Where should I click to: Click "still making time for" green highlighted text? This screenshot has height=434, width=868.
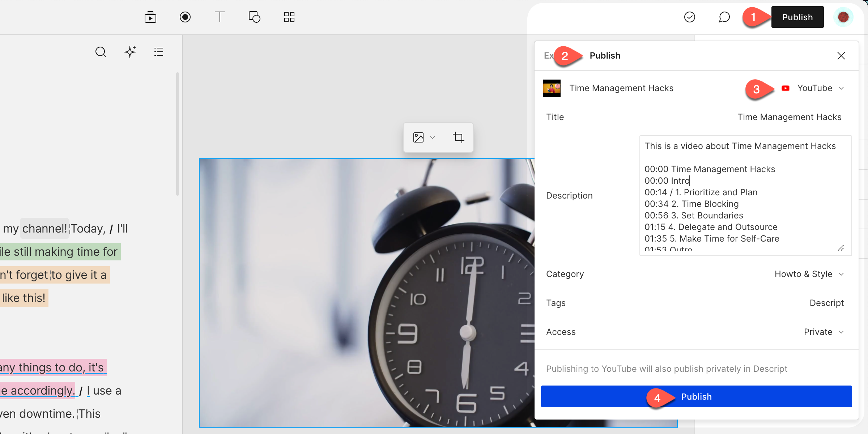66,252
